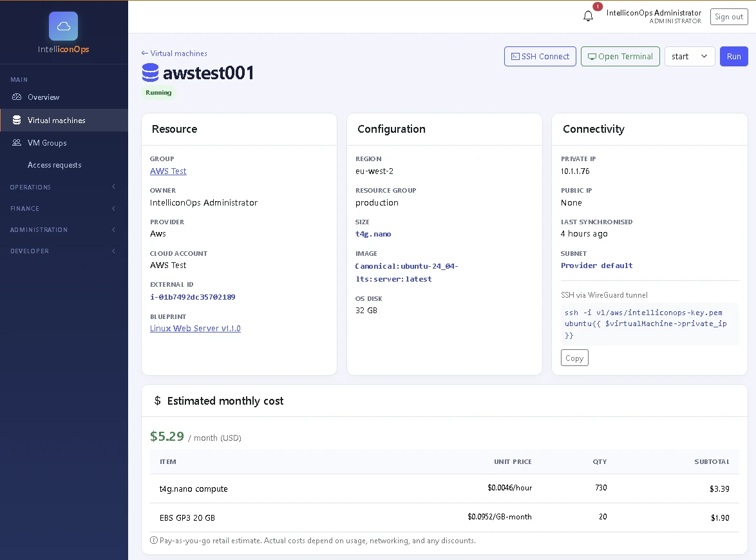Viewport: 756px width, 560px height.
Task: Click the IntelliconOps Administrator user name in header
Action: (x=654, y=12)
